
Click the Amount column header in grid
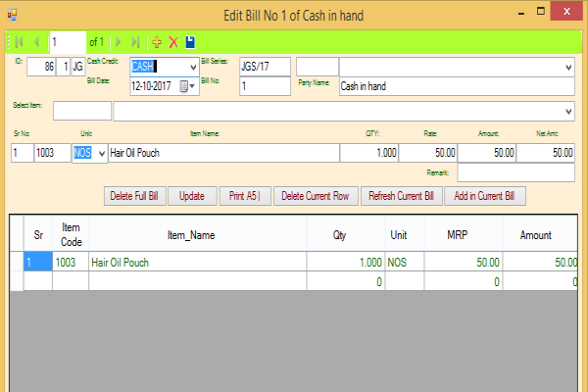pos(540,235)
